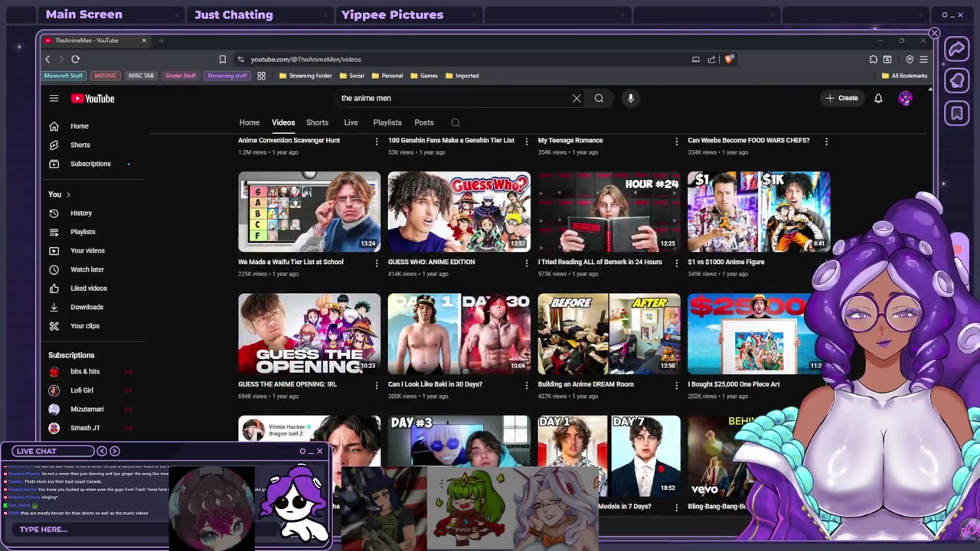Go to previous live chat page arrow
Viewport: 980px width, 551px height.
[102, 451]
